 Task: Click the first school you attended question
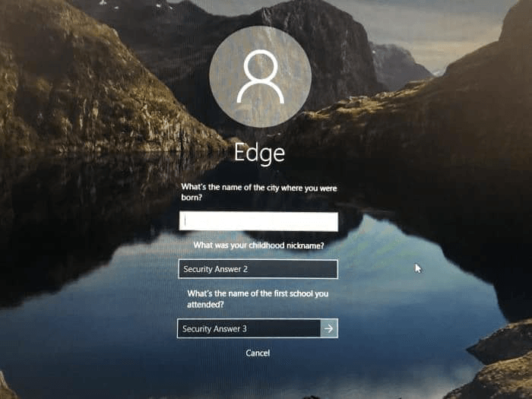(x=258, y=299)
